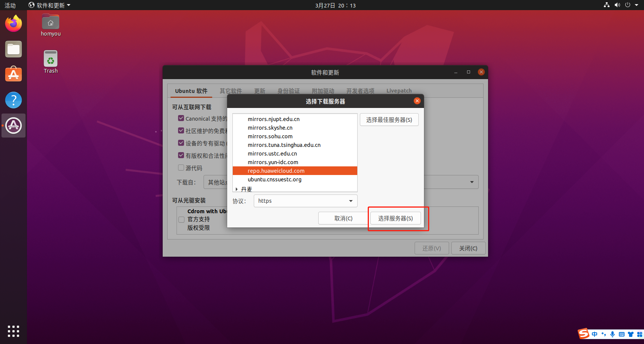Open the Help dock icon

click(x=13, y=100)
